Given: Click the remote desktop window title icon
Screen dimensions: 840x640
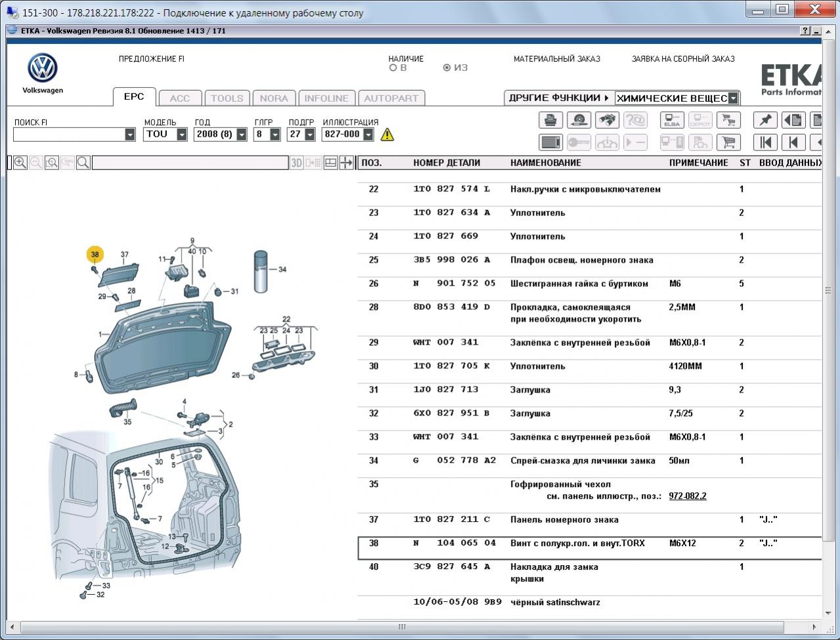Looking at the screenshot, I should [12, 12].
